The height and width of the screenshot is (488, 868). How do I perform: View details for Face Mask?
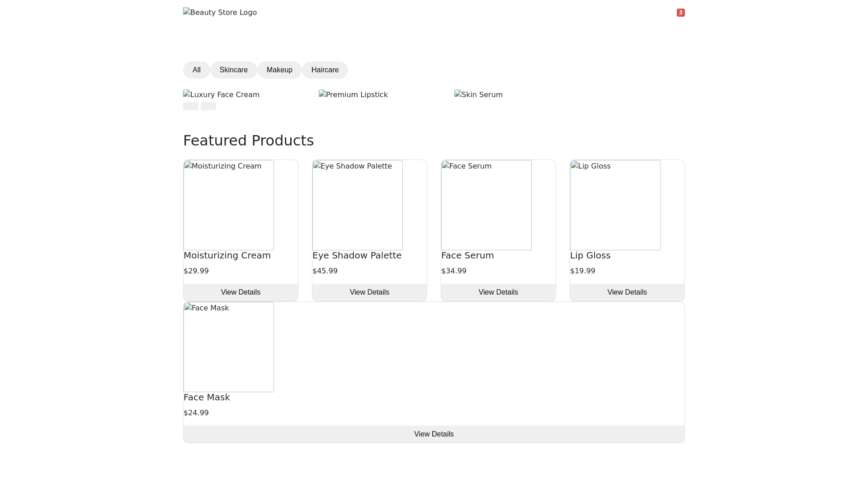[434, 434]
